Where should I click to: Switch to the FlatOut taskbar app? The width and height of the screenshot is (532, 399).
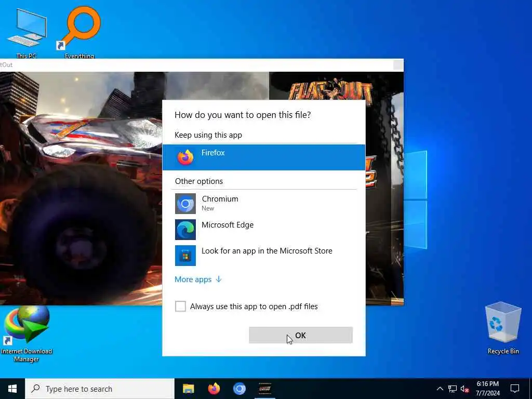coord(264,389)
